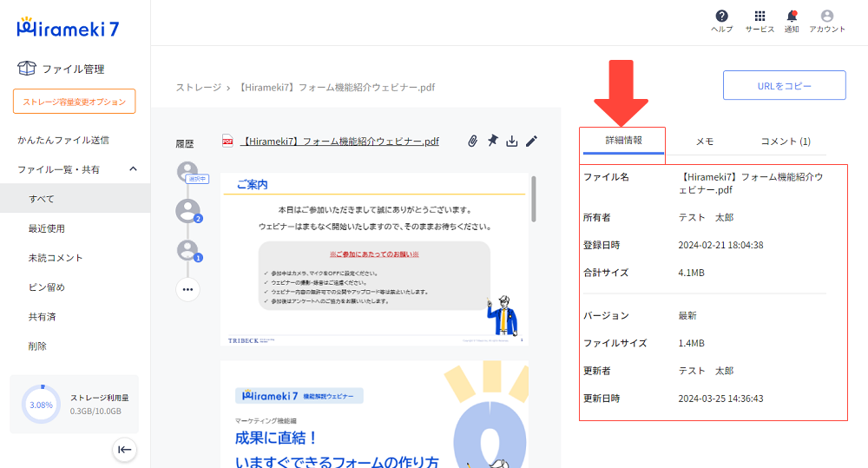Click the 更新者 value テスト 太郎
The width and height of the screenshot is (868, 468).
click(x=706, y=371)
